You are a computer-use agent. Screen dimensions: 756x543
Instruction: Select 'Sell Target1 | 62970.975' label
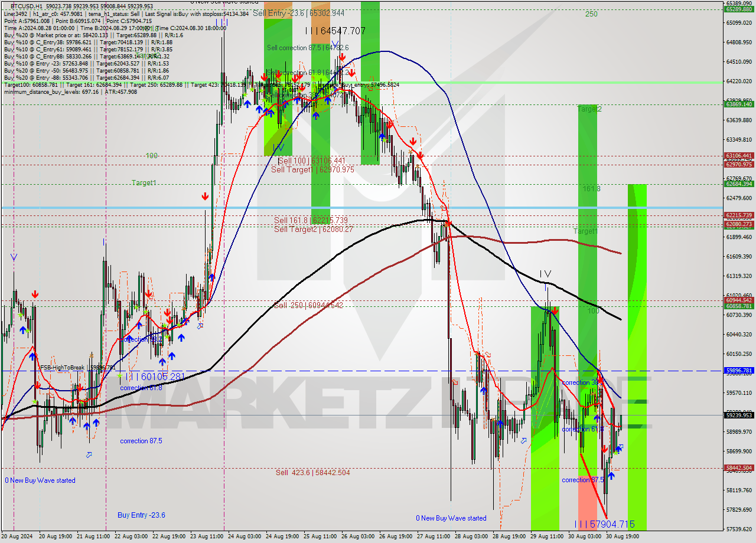[x=312, y=169]
